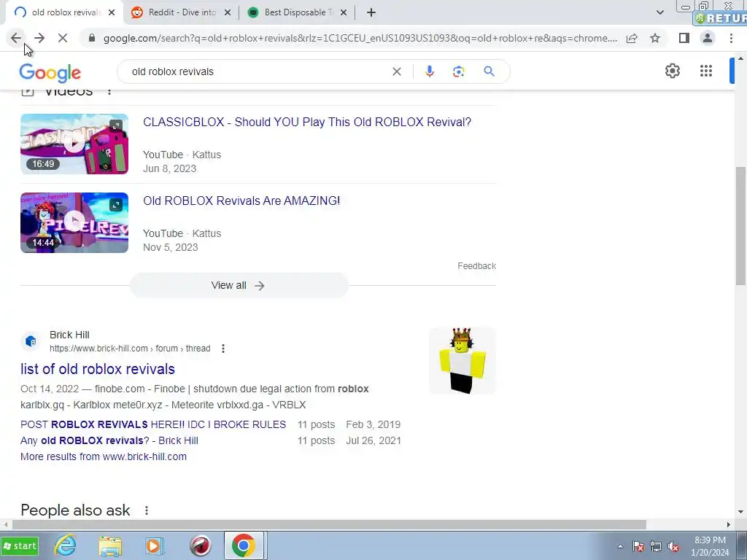Open Old ROBLOX Revivals Are AMAZING link
Image resolution: width=747 pixels, height=560 pixels.
[x=241, y=201]
